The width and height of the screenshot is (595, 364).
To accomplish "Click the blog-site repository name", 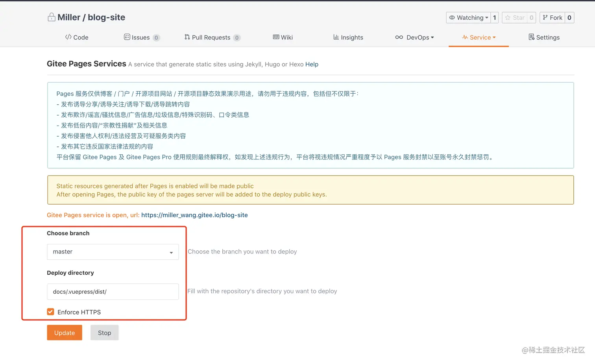I will [106, 17].
